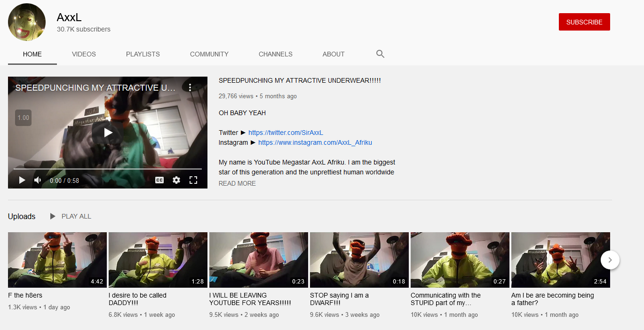The width and height of the screenshot is (644, 330).
Task: Mute the video with the speaker icon
Action: point(38,180)
